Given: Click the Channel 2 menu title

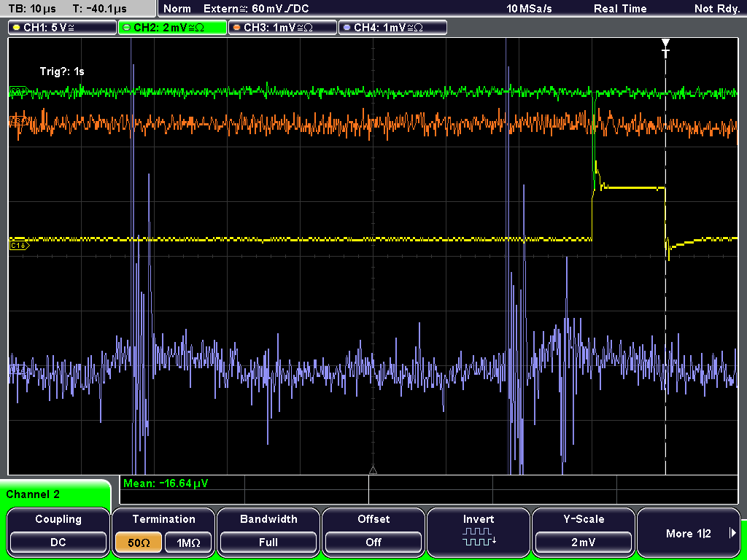Looking at the screenshot, I should (33, 494).
